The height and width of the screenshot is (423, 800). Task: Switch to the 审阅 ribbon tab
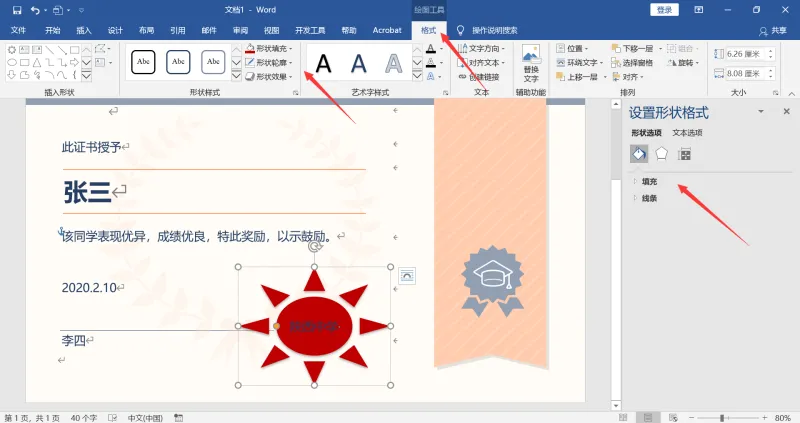click(x=240, y=30)
